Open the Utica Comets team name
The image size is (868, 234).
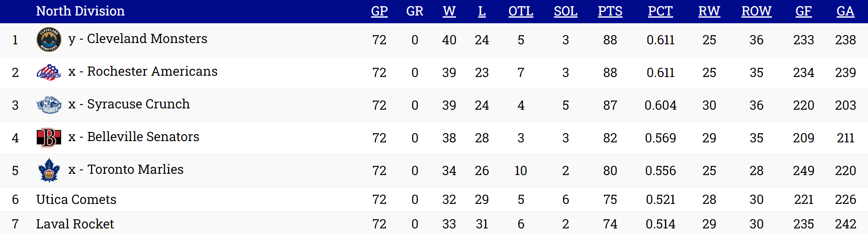click(x=76, y=200)
